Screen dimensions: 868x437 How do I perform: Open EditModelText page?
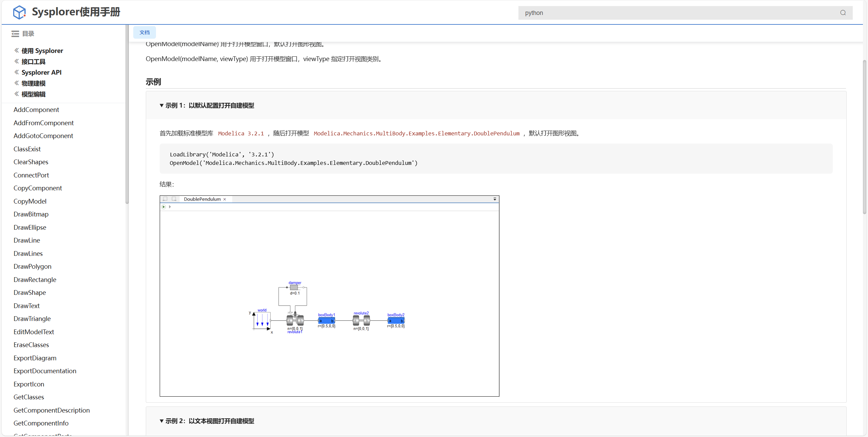tap(34, 332)
